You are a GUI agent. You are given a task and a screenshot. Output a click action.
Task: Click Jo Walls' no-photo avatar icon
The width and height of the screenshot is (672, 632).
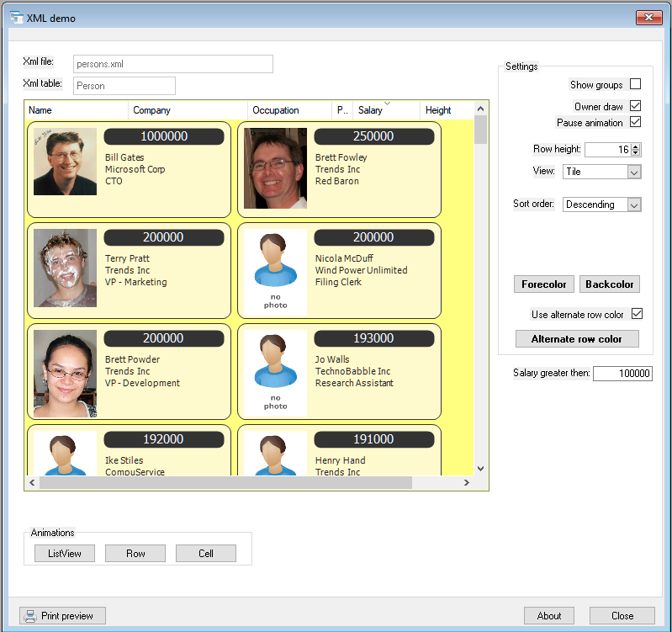[275, 371]
